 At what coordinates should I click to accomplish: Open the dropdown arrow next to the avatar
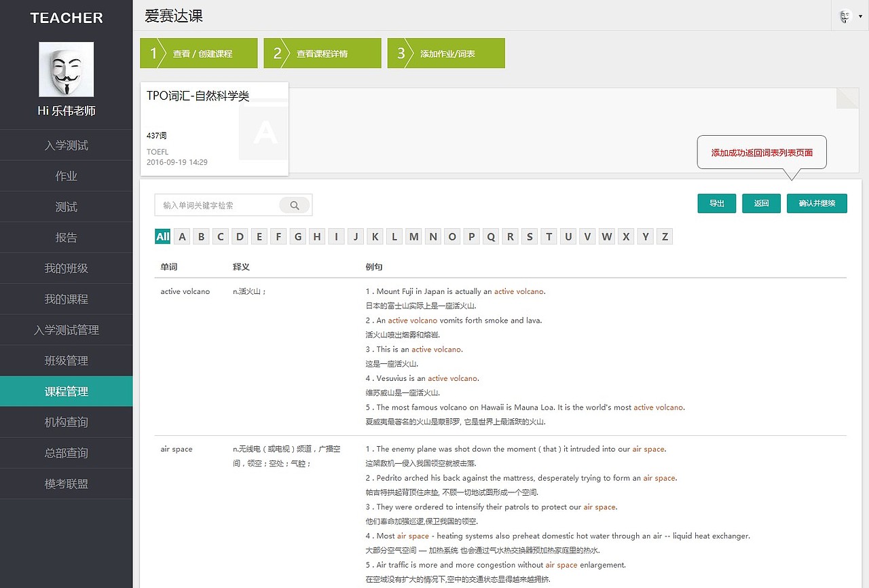click(859, 15)
